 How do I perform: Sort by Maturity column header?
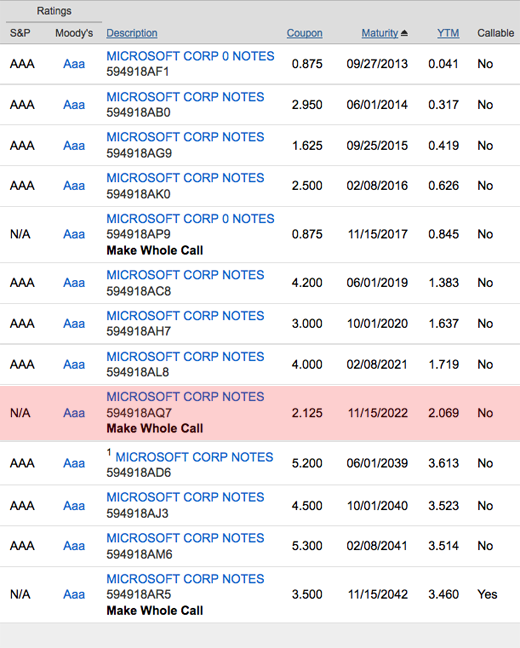[x=380, y=33]
